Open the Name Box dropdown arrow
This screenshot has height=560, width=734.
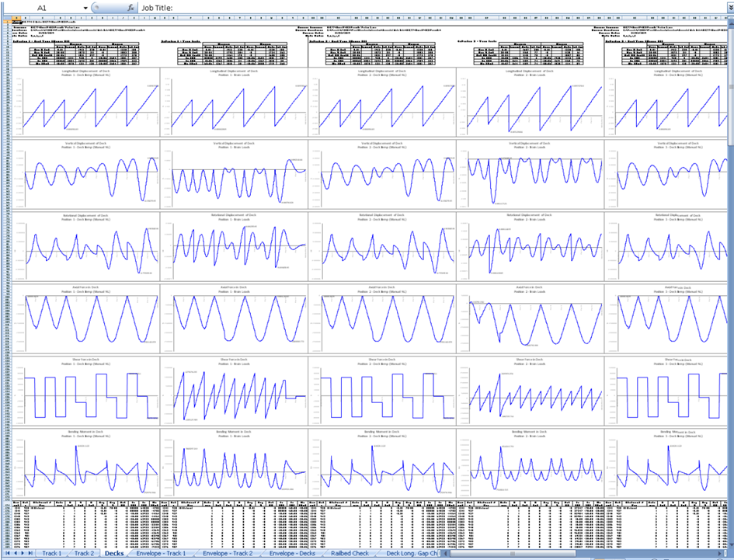[85, 8]
